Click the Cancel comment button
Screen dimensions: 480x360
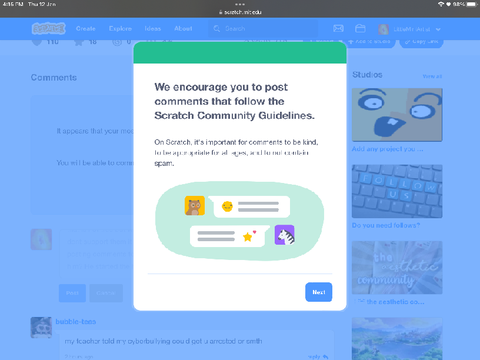(x=106, y=293)
